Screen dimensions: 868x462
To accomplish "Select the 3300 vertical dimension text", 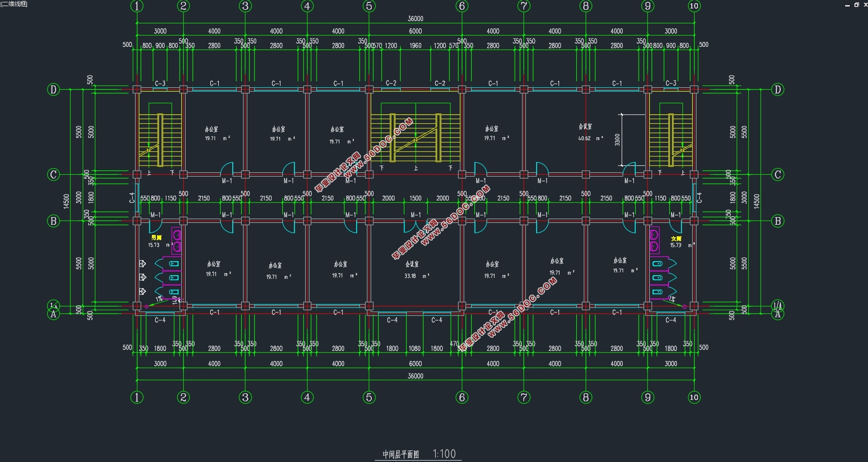I will coord(617,140).
